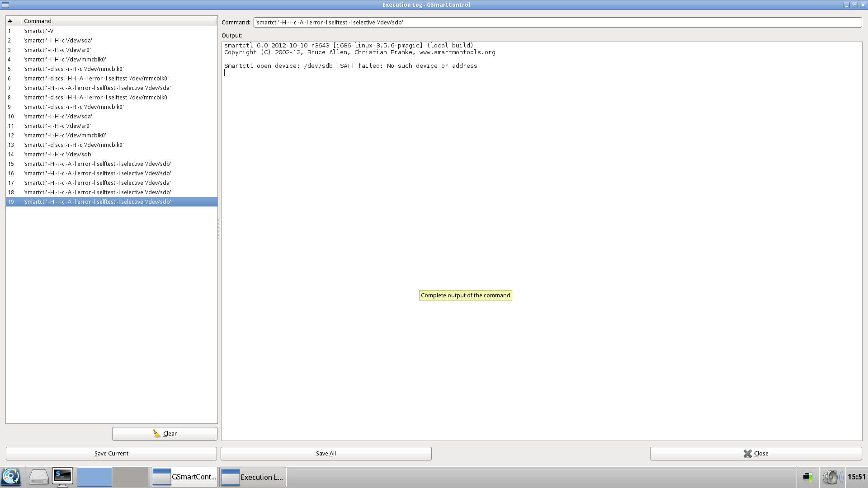Open the speaker volume tray icon
Viewport: 868px width, 488px height.
pyautogui.click(x=832, y=477)
